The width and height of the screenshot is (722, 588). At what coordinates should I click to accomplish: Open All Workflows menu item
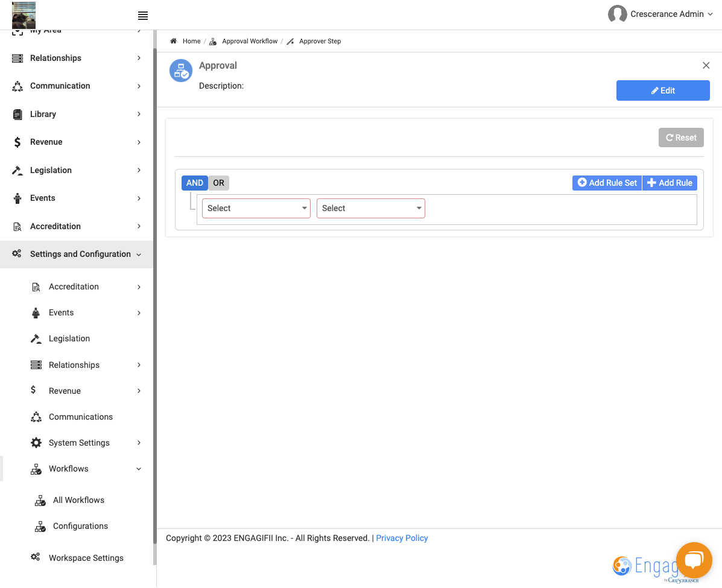78,501
